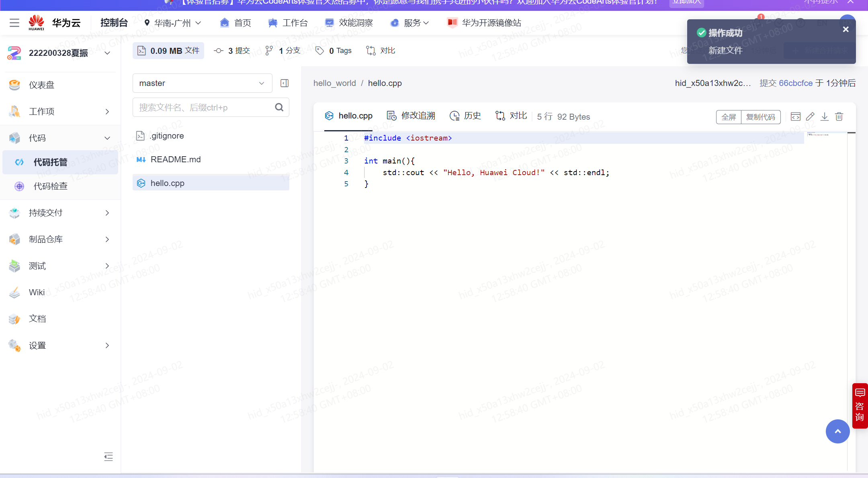The image size is (868, 478).
Task: Open commit link 66cbcfce
Action: (796, 83)
